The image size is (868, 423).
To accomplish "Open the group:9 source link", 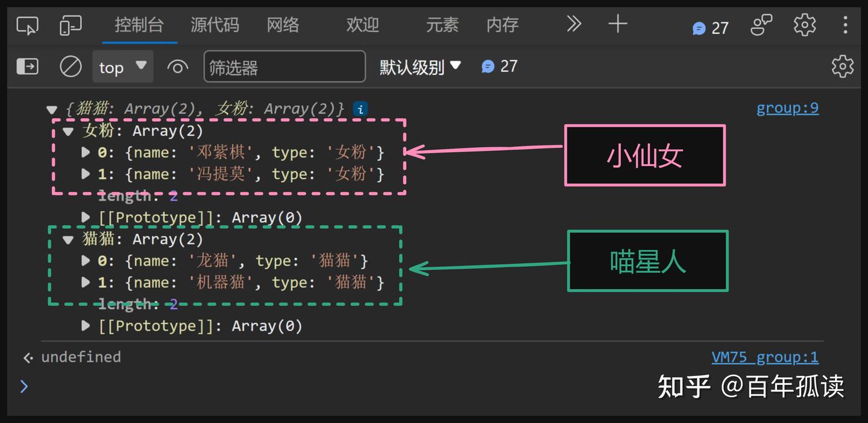I will click(x=787, y=109).
